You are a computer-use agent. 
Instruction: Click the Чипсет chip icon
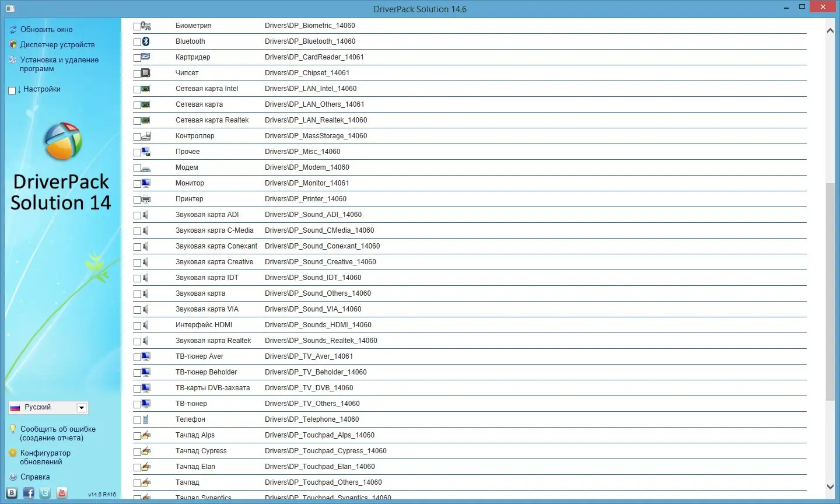(x=146, y=73)
